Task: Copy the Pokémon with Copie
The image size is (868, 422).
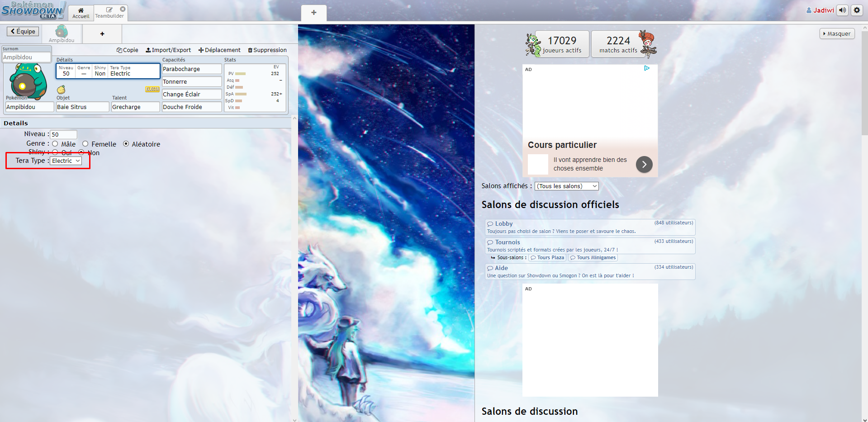Action: click(128, 50)
